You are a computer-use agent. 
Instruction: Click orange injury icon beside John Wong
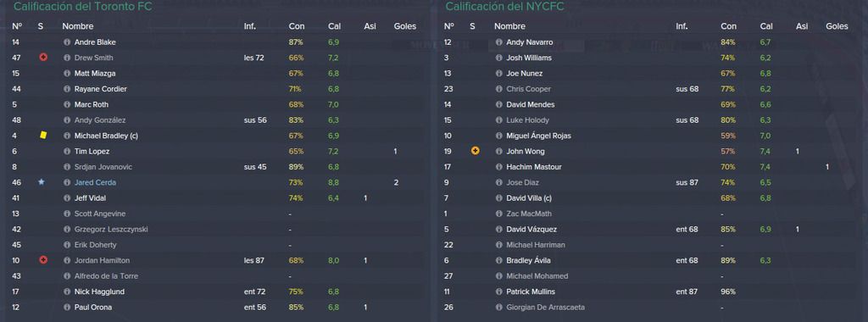pos(475,151)
